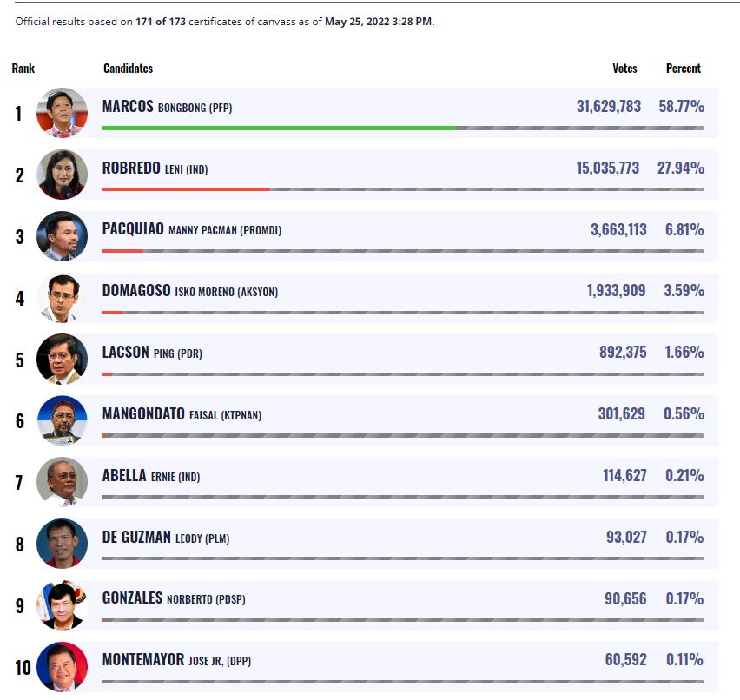Click Marcos Bongbong's candidate photo
The width and height of the screenshot is (740, 700).
pos(62,113)
